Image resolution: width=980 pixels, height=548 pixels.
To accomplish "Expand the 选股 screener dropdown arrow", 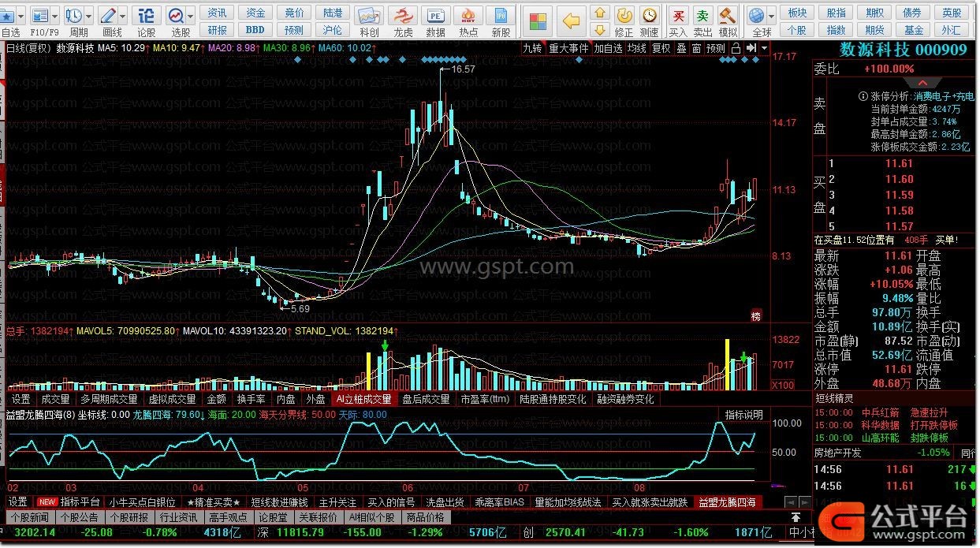I will tap(190, 16).
